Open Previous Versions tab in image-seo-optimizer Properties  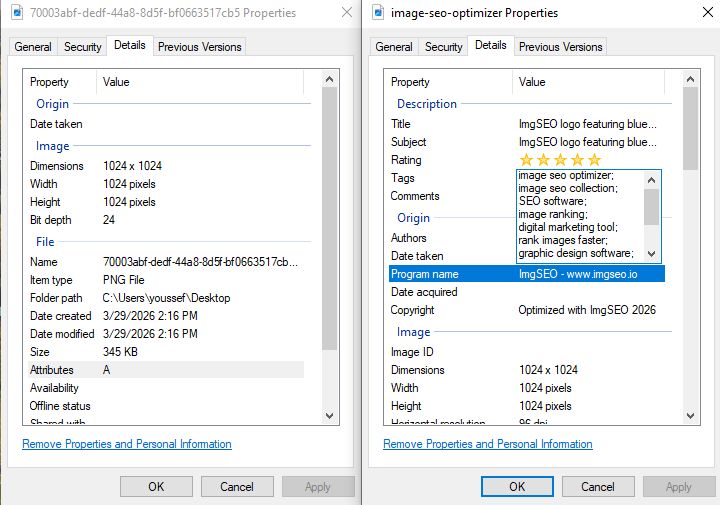[561, 47]
